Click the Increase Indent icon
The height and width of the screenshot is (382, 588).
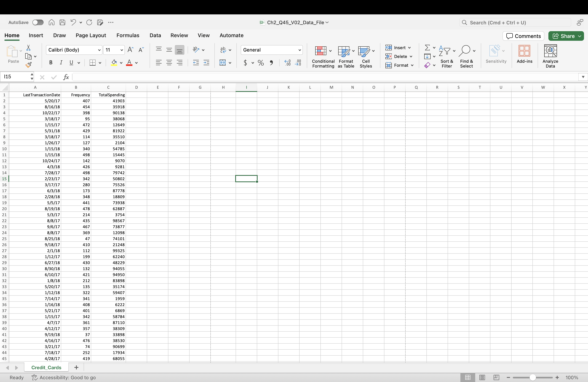tap(206, 63)
